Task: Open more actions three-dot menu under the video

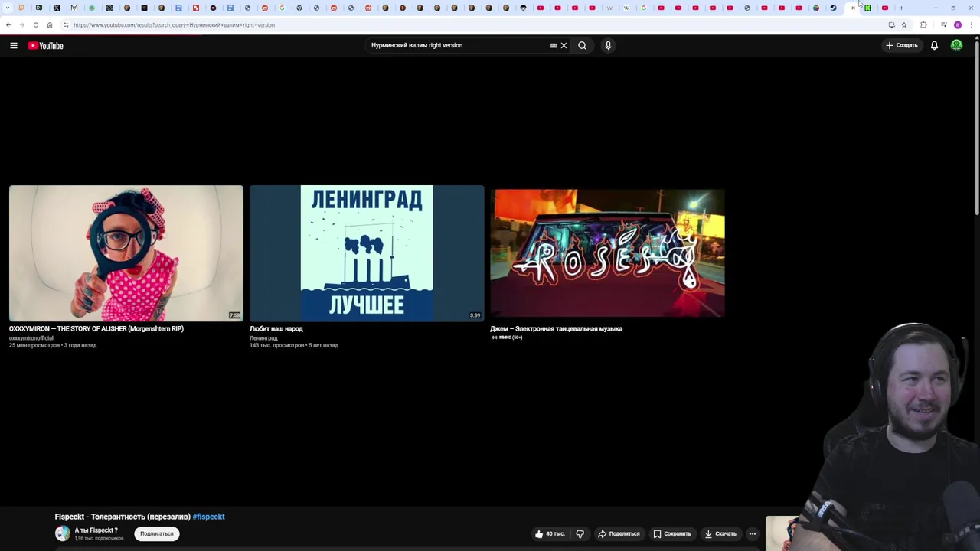Action: [753, 533]
